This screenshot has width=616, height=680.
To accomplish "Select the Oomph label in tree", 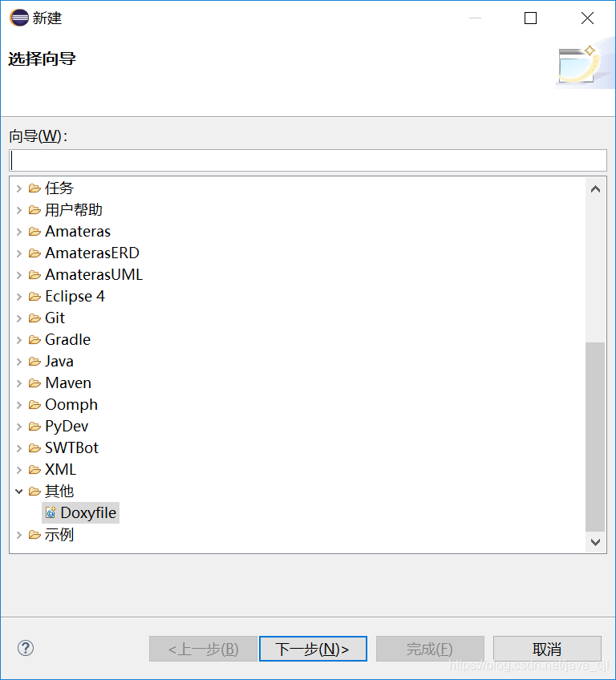I will 71,405.
